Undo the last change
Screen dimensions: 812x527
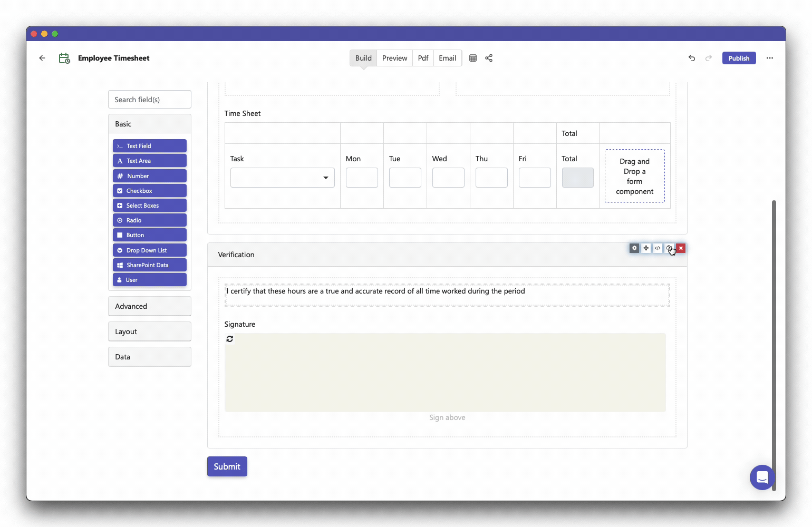(x=692, y=58)
